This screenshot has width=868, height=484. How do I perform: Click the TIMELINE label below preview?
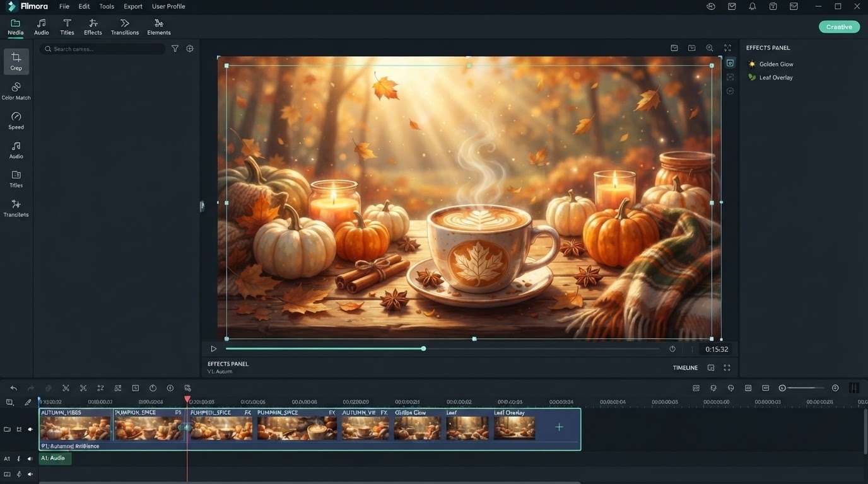[x=685, y=368]
